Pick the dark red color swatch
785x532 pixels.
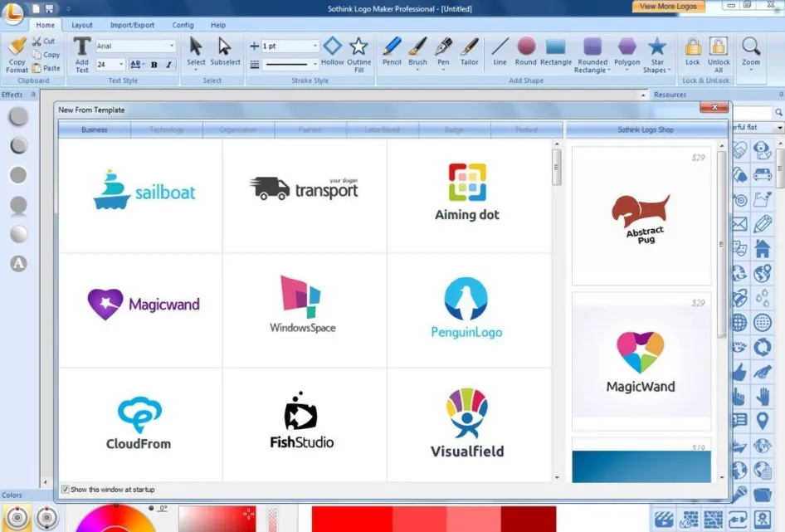(x=528, y=519)
